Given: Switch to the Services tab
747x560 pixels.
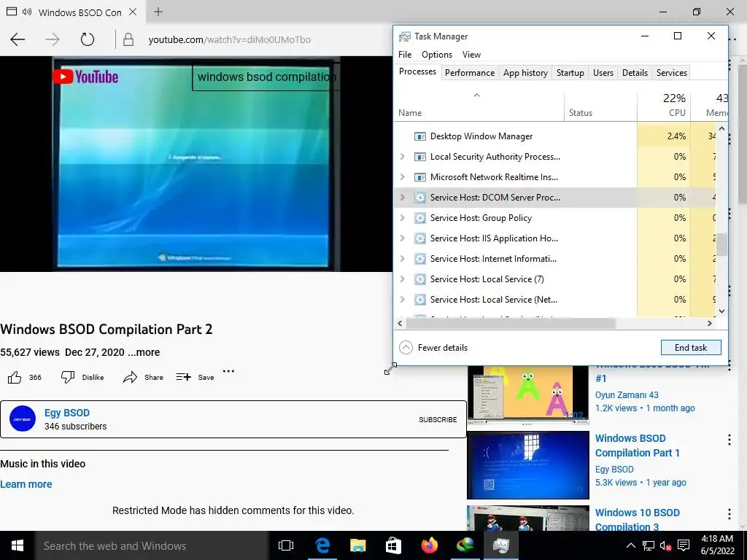Looking at the screenshot, I should pyautogui.click(x=672, y=73).
